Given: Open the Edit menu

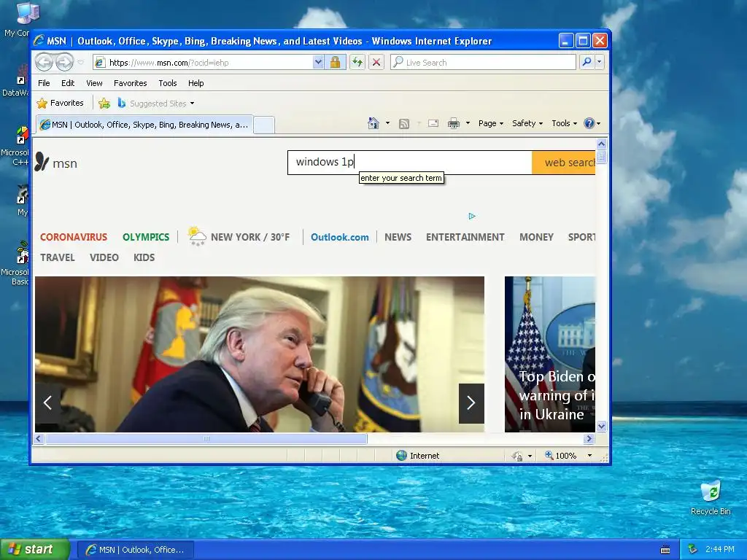Looking at the screenshot, I should 68,83.
